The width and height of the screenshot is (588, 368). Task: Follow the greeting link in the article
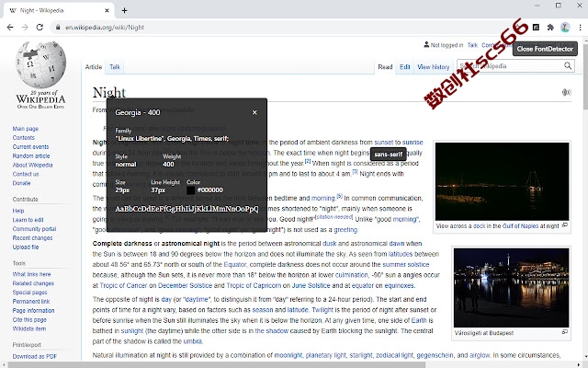pos(345,229)
